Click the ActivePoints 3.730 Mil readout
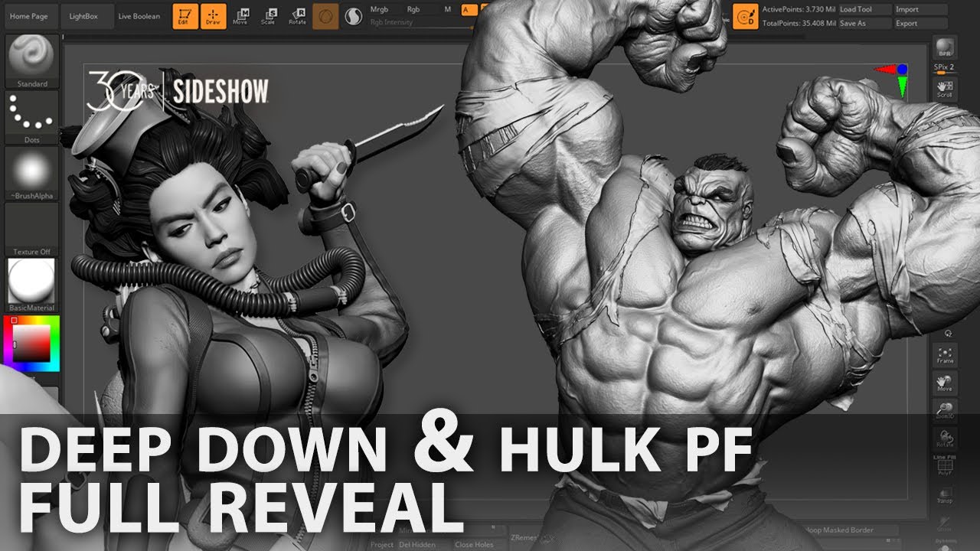980x551 pixels. tap(798, 10)
